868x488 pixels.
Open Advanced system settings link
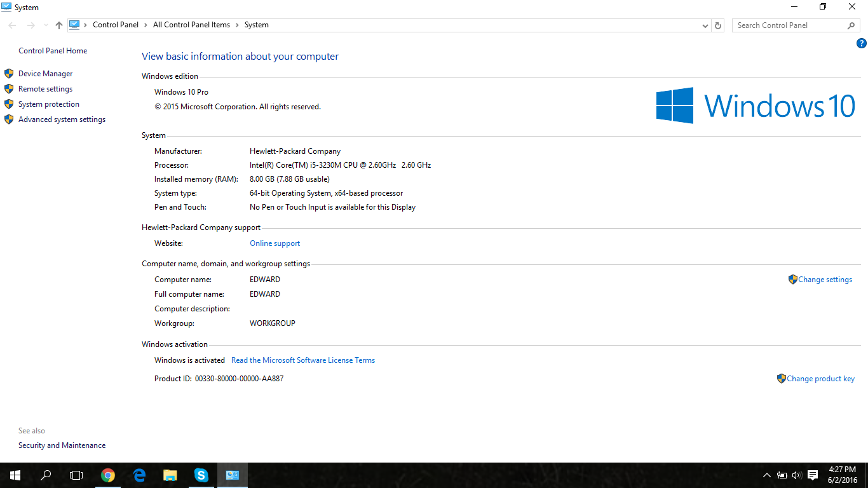[x=62, y=119]
